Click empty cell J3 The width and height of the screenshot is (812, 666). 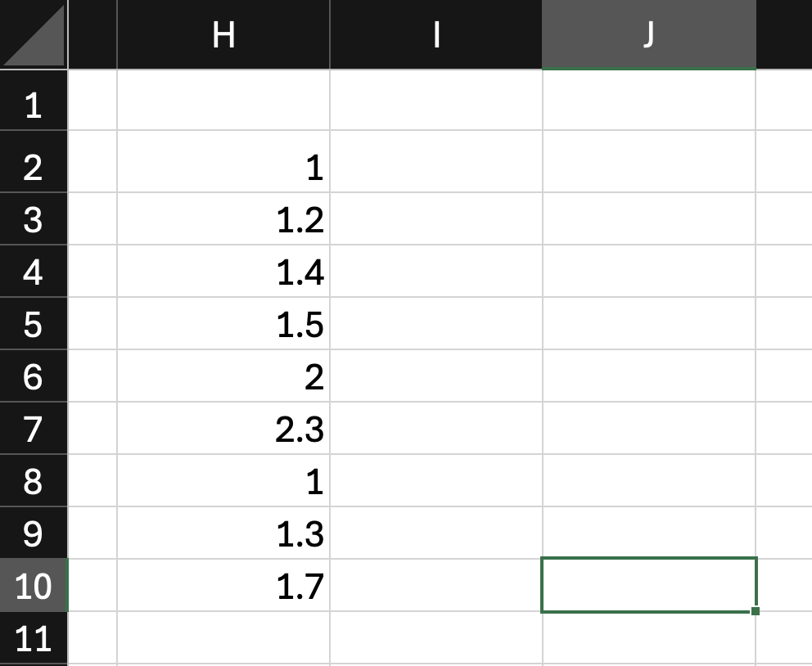649,218
